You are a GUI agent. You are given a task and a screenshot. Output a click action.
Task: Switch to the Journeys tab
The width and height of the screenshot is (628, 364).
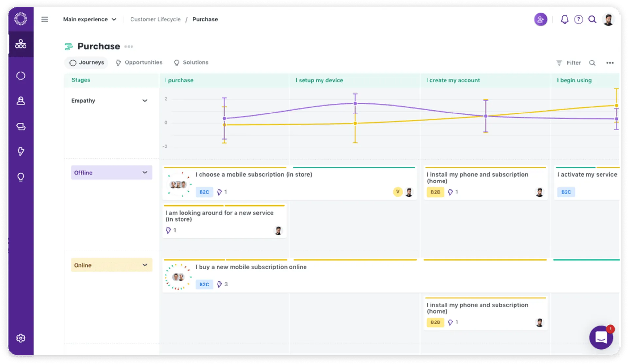[87, 62]
